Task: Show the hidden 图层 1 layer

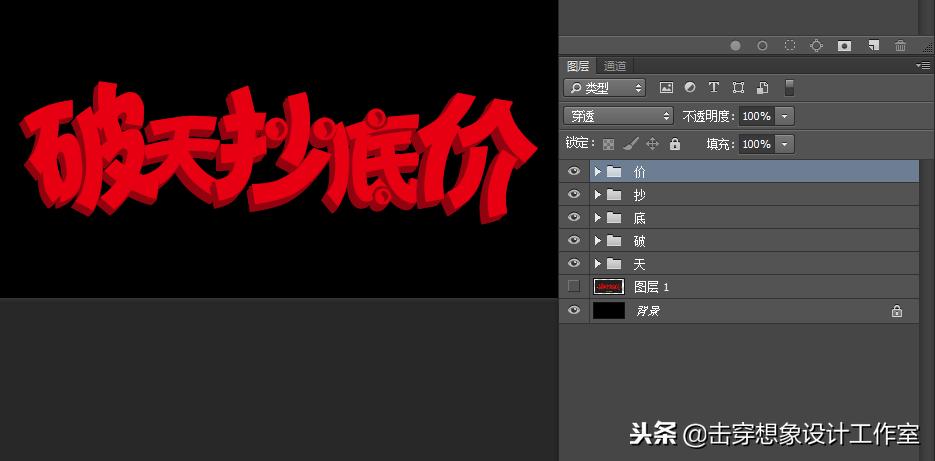Action: (x=574, y=286)
